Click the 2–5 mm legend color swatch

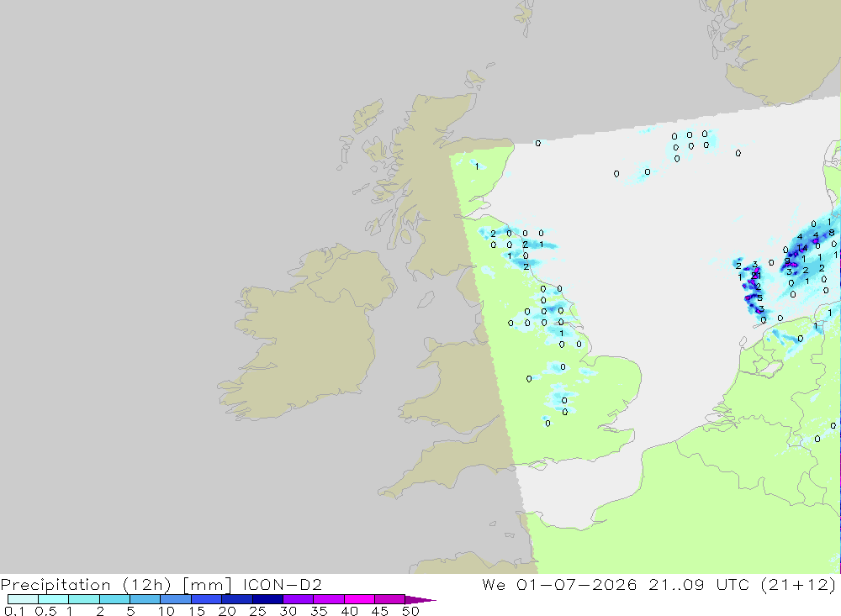coord(114,599)
